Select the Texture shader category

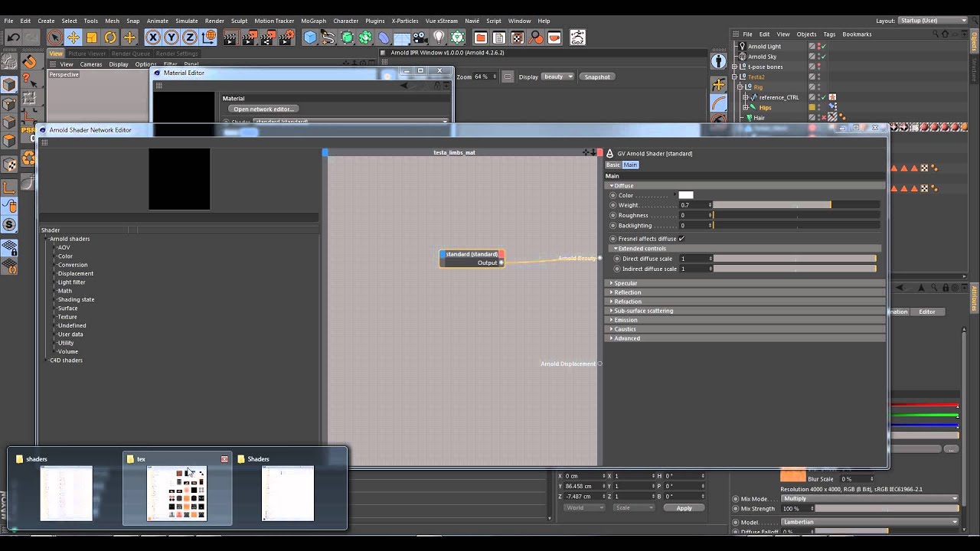coord(67,317)
